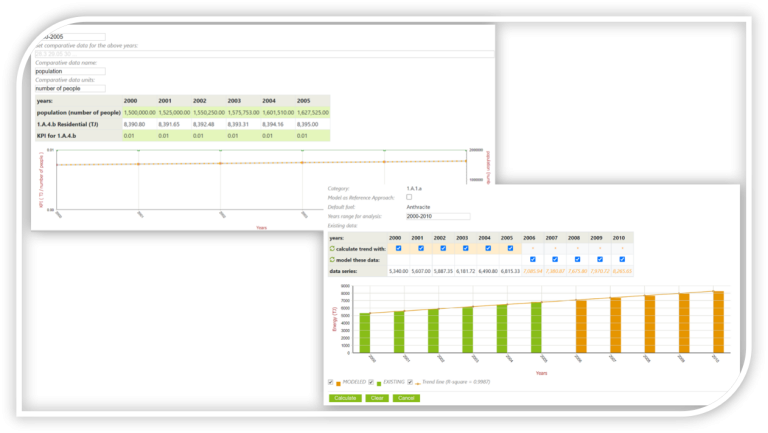Click the Comparative data name field
Viewport: 768px width, 433px height.
pos(69,71)
